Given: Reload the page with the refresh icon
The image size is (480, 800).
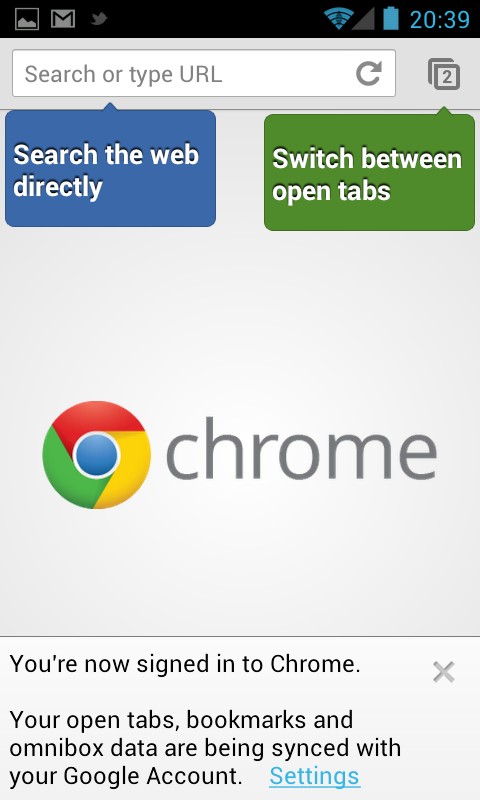Looking at the screenshot, I should pyautogui.click(x=368, y=73).
